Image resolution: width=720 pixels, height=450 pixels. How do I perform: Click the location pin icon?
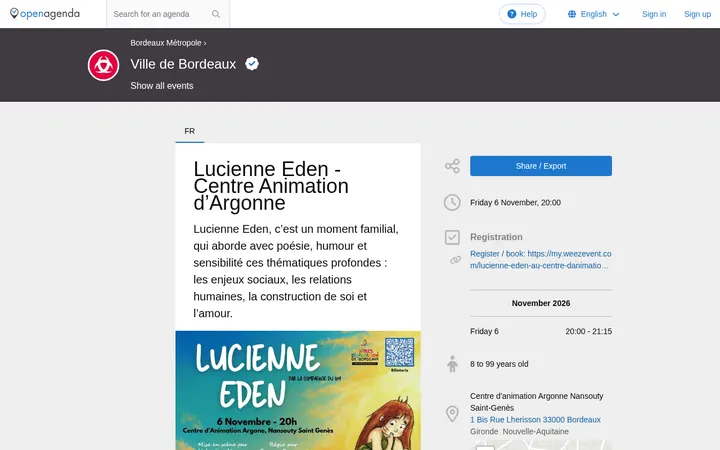(452, 414)
